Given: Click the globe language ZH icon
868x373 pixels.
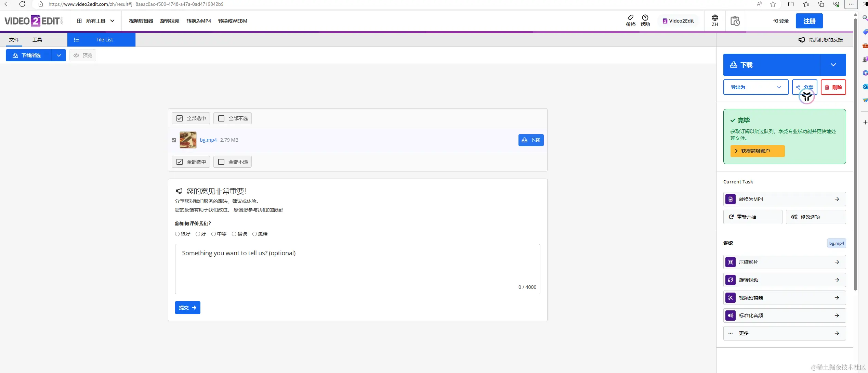Looking at the screenshot, I should (715, 18).
